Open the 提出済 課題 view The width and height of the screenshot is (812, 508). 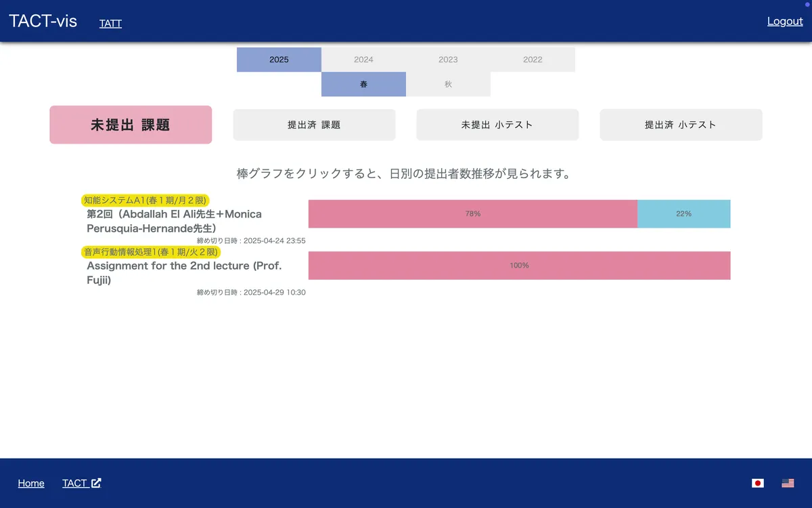click(314, 125)
